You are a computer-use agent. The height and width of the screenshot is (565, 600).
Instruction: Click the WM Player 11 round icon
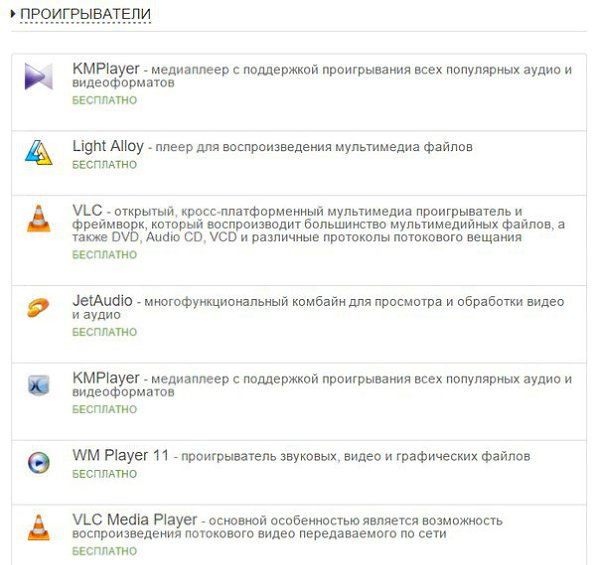[x=39, y=462]
